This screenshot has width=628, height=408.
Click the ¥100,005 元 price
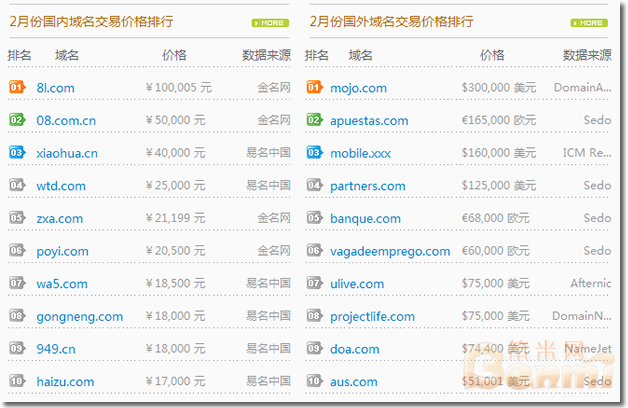click(x=179, y=87)
